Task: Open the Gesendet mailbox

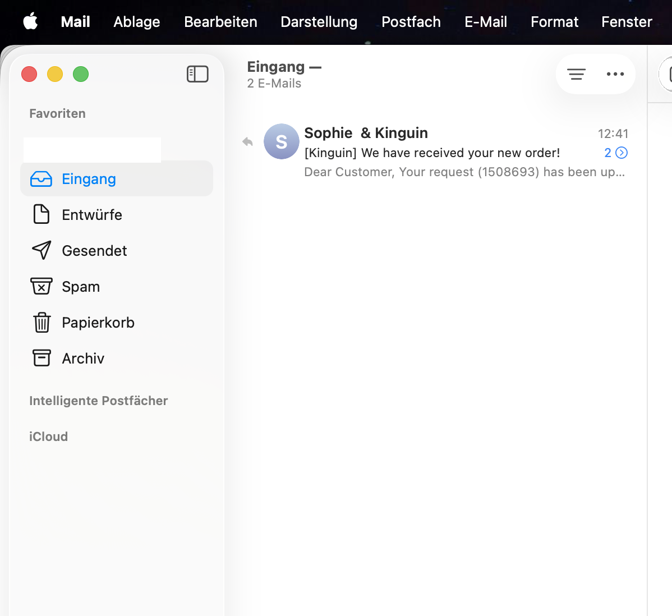Action: pyautogui.click(x=117, y=250)
